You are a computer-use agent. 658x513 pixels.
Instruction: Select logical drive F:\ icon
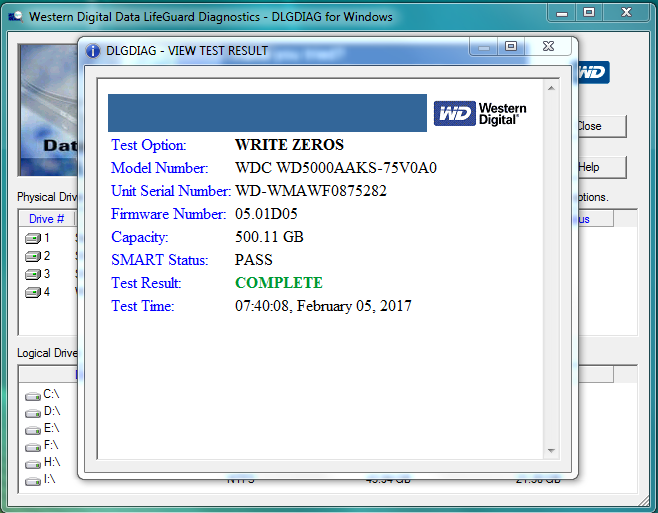click(33, 447)
